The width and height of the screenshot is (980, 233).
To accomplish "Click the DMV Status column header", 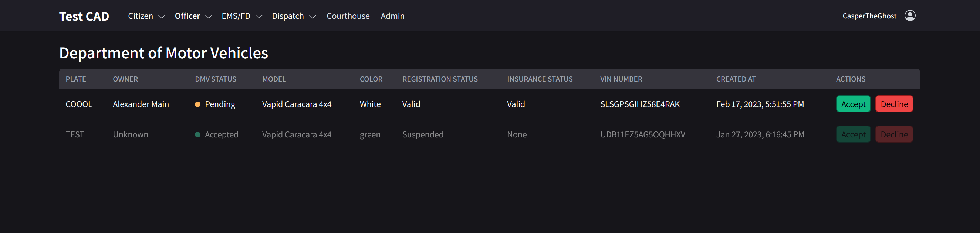I will 215,79.
